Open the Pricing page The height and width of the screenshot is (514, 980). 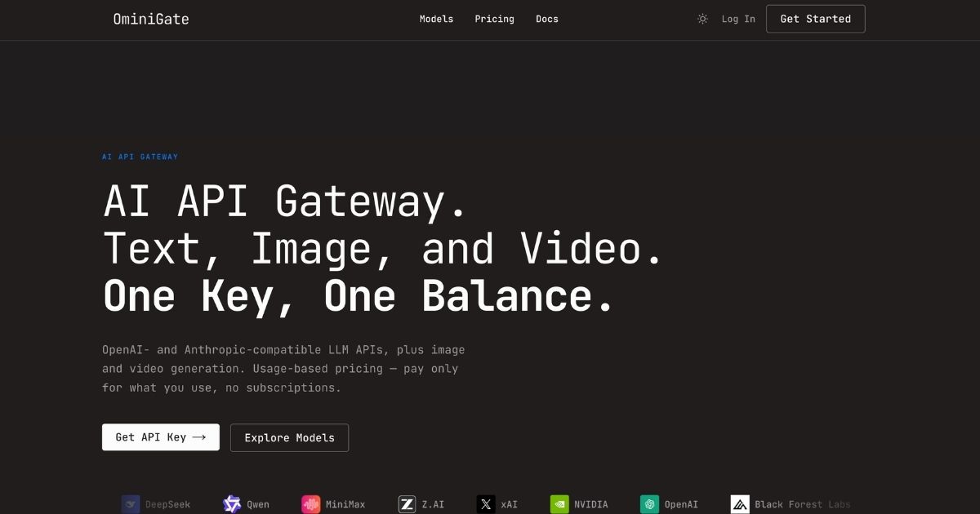[494, 19]
